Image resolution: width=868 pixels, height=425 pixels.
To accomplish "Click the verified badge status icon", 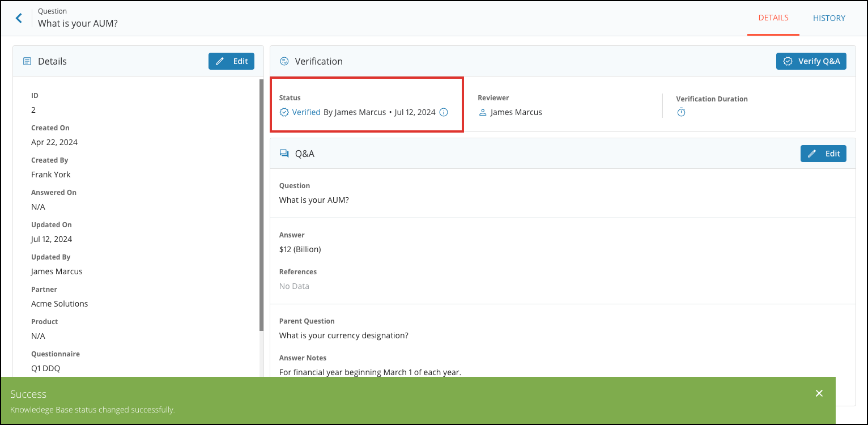I will tap(284, 112).
